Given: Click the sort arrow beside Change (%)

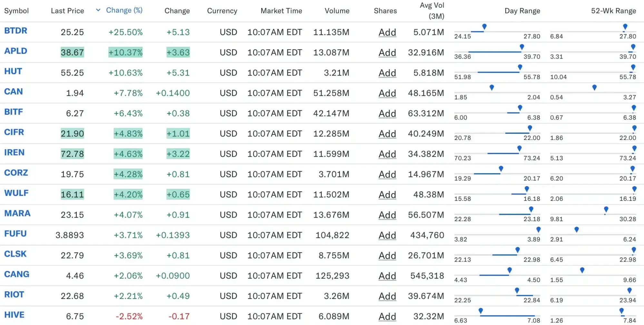Looking at the screenshot, I should 98,10.
